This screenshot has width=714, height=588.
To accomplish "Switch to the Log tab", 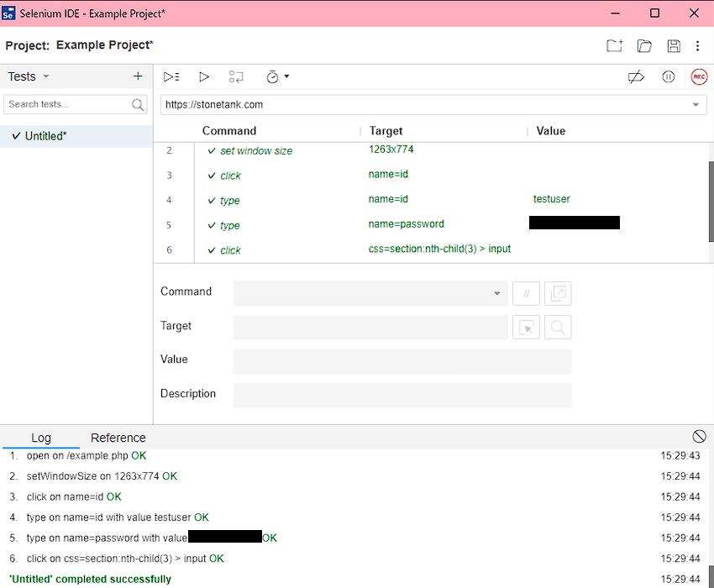I will click(x=41, y=438).
